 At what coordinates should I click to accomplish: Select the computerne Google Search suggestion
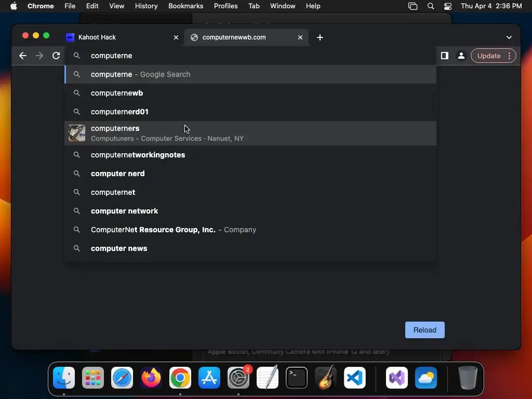250,74
